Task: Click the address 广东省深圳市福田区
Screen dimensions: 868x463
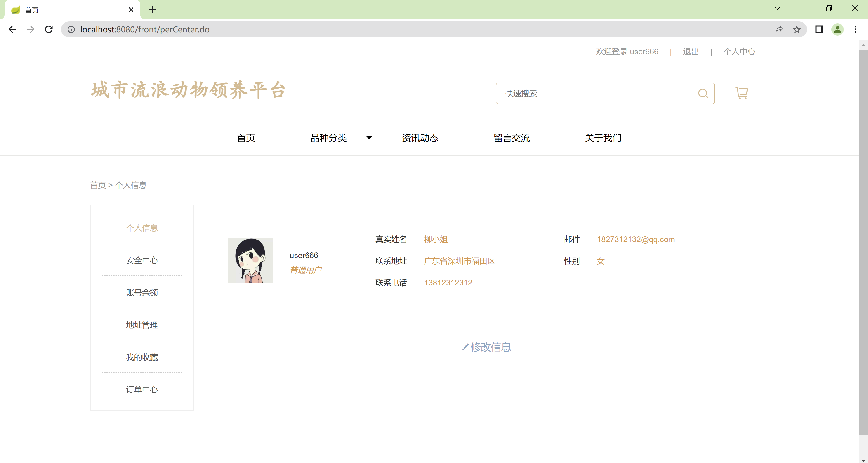Action: point(459,261)
